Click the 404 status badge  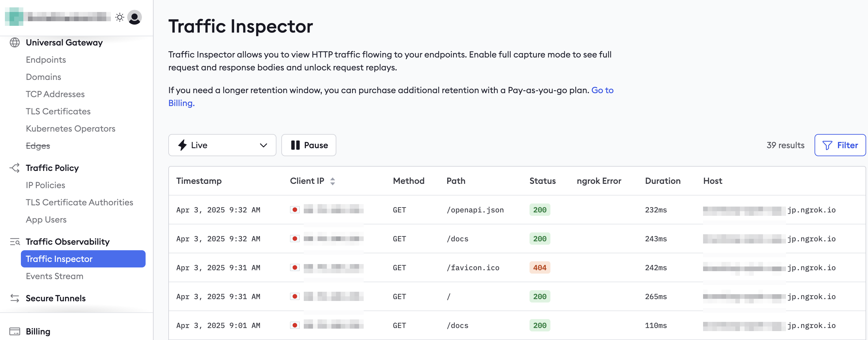(x=539, y=267)
